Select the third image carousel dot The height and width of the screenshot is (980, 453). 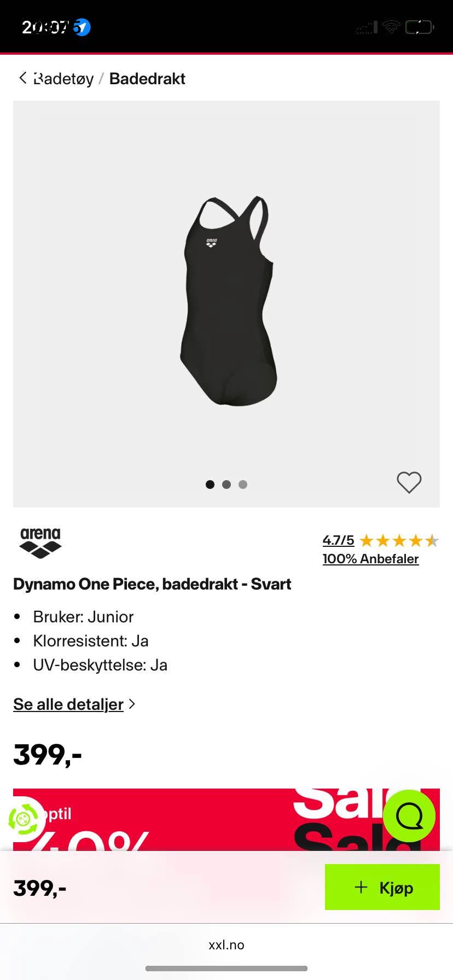[x=243, y=485]
